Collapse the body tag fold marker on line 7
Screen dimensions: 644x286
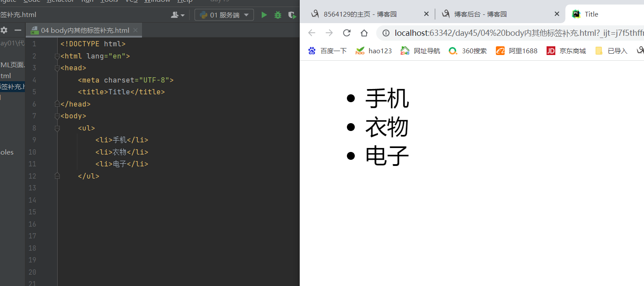(57, 116)
